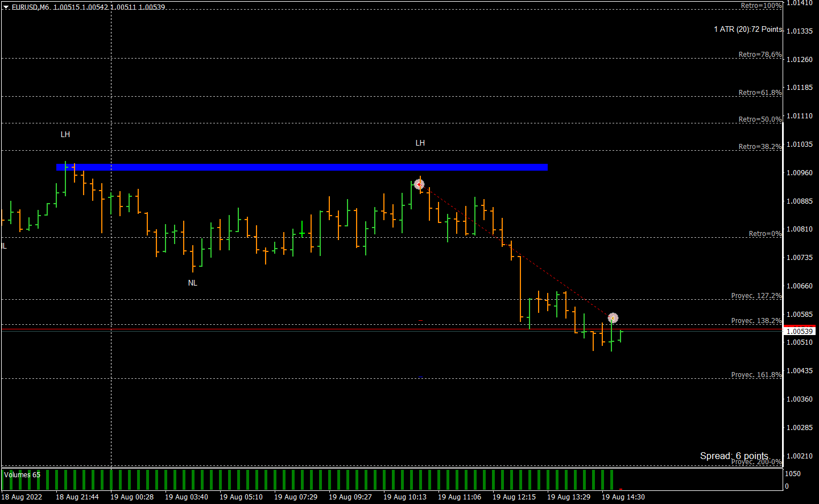Screen dimensions: 819x504
Task: Click the 1050 volume scale label
Action: (x=793, y=474)
